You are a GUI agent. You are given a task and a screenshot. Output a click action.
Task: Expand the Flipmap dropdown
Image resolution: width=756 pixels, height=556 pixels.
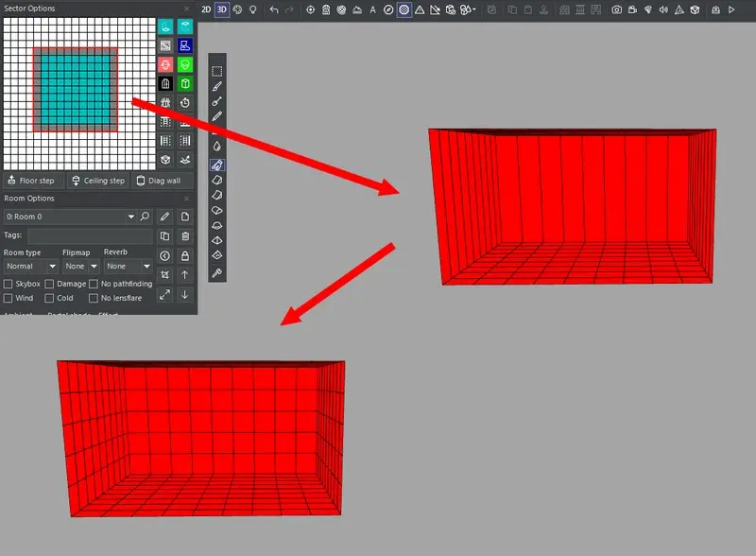pyautogui.click(x=80, y=267)
